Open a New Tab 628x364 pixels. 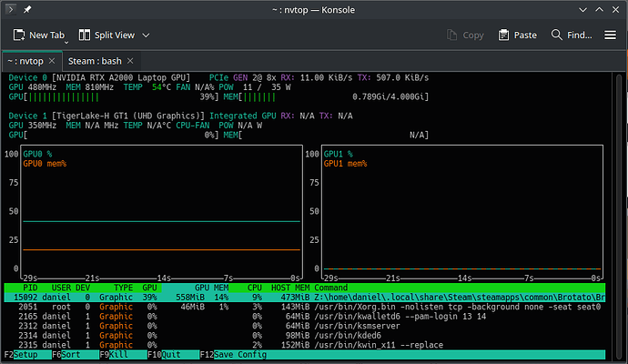(x=38, y=35)
